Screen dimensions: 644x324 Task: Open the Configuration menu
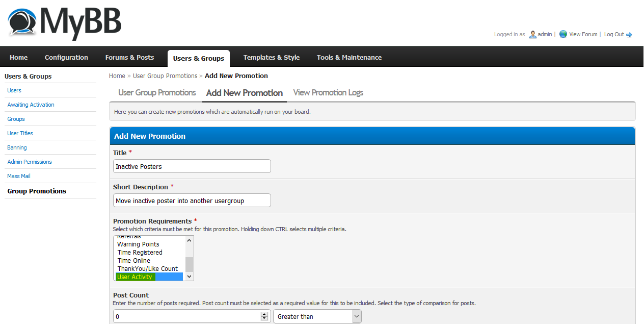(66, 58)
